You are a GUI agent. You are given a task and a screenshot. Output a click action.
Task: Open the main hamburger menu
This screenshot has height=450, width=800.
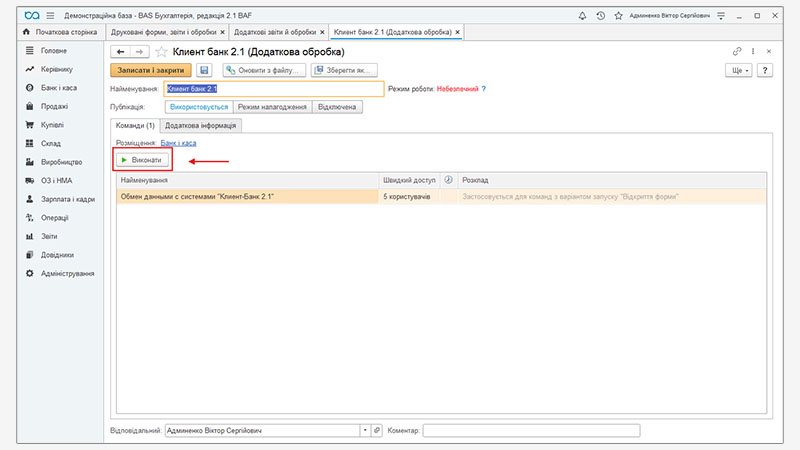(50, 16)
